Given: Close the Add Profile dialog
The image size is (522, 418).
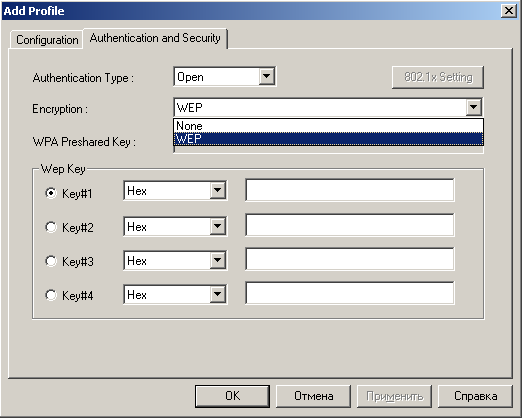Looking at the screenshot, I should (509, 11).
